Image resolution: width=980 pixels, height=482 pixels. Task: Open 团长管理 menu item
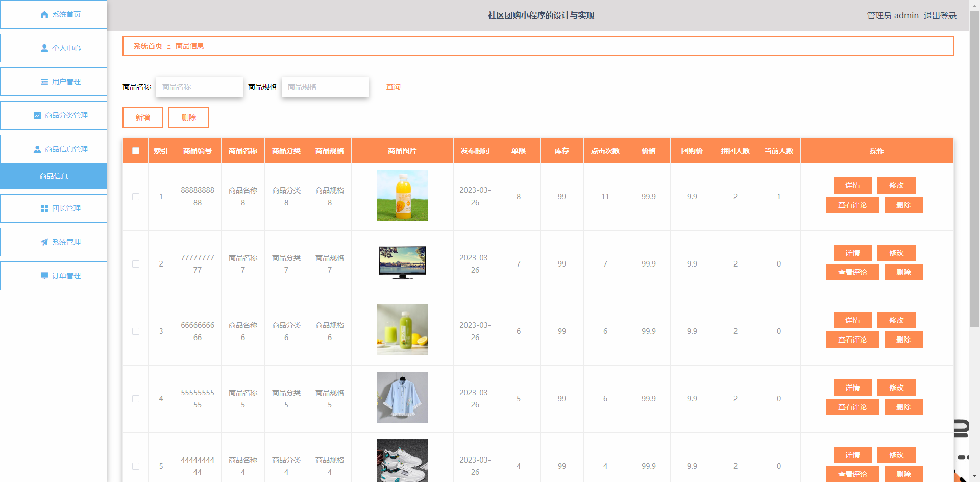pyautogui.click(x=54, y=208)
